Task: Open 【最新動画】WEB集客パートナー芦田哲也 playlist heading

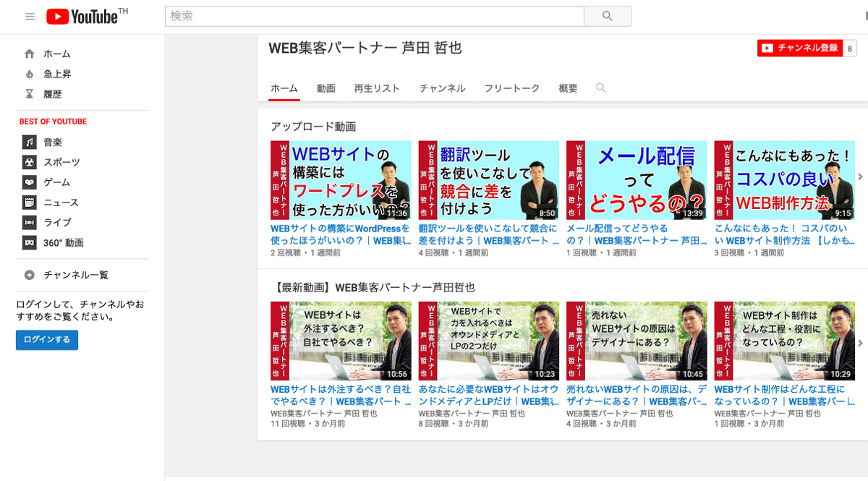Action: [x=373, y=287]
